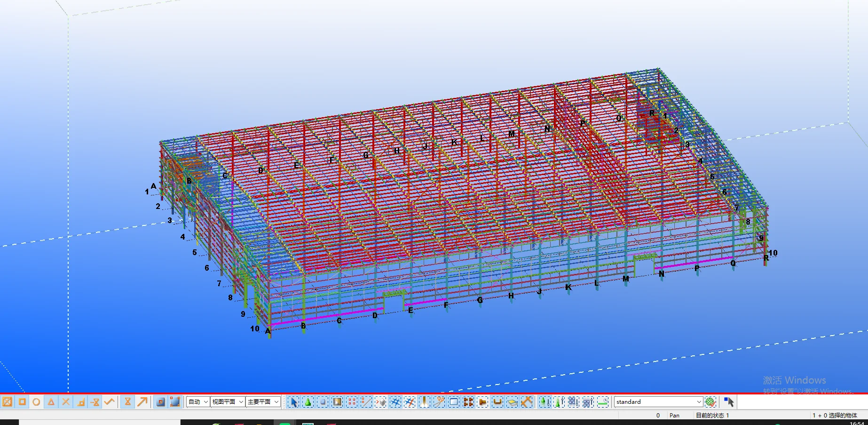
Task: Click grid label R at roof corner
Action: click(652, 113)
